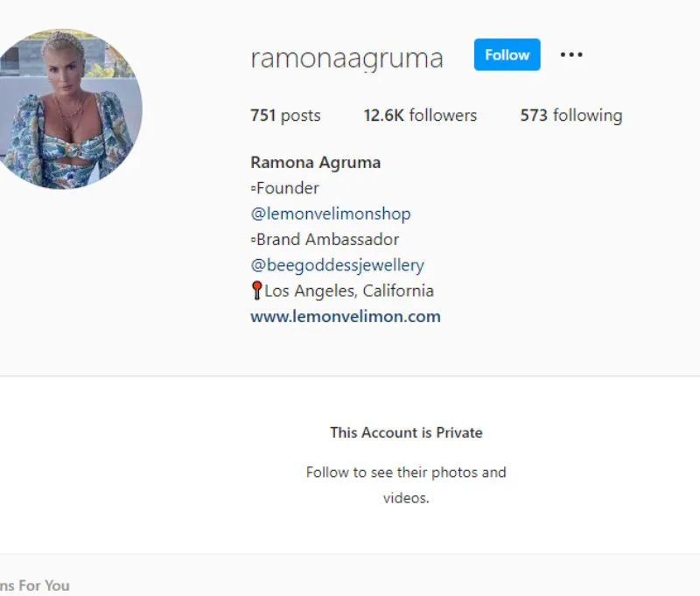View the 751 posts count

click(285, 116)
